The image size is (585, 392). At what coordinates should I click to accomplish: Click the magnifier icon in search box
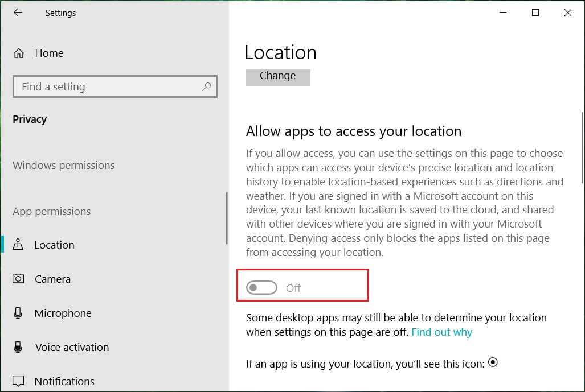(206, 86)
